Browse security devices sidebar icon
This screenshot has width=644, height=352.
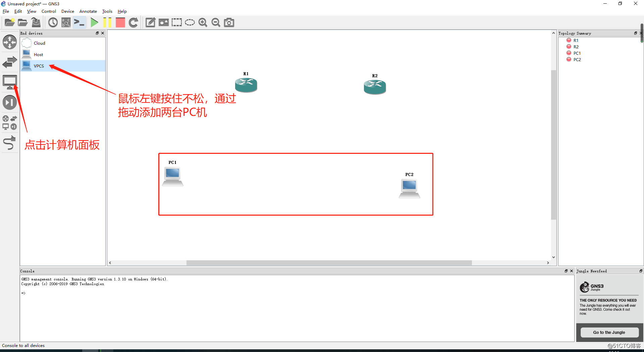10,102
